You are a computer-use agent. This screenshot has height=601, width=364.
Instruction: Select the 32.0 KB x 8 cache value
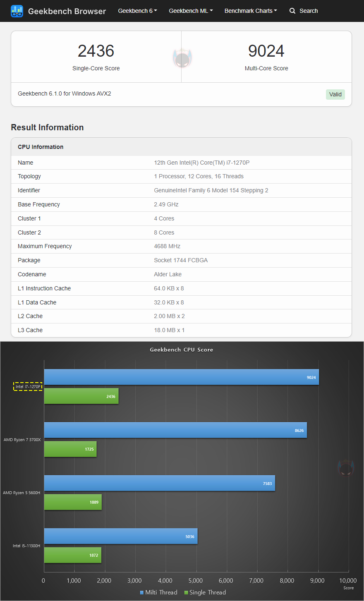pyautogui.click(x=169, y=302)
